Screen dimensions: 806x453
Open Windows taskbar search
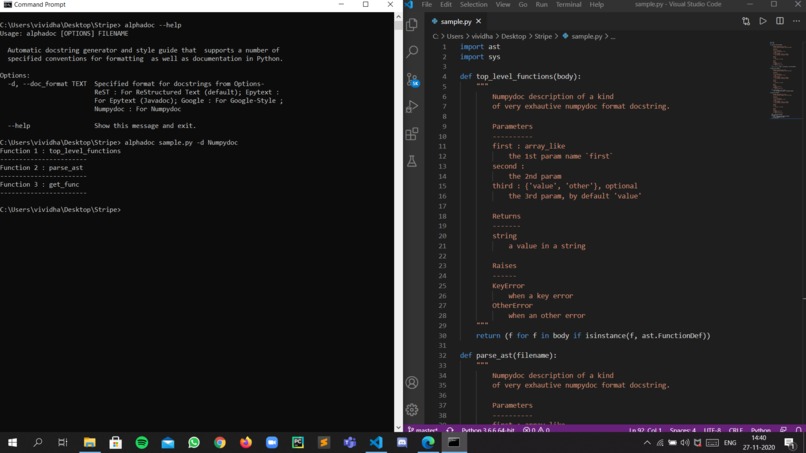38,442
